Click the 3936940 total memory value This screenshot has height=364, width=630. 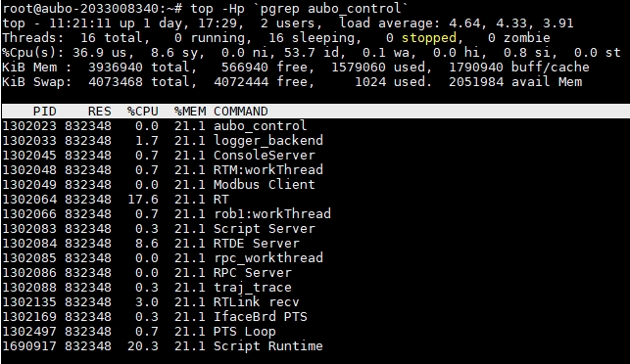click(x=115, y=67)
